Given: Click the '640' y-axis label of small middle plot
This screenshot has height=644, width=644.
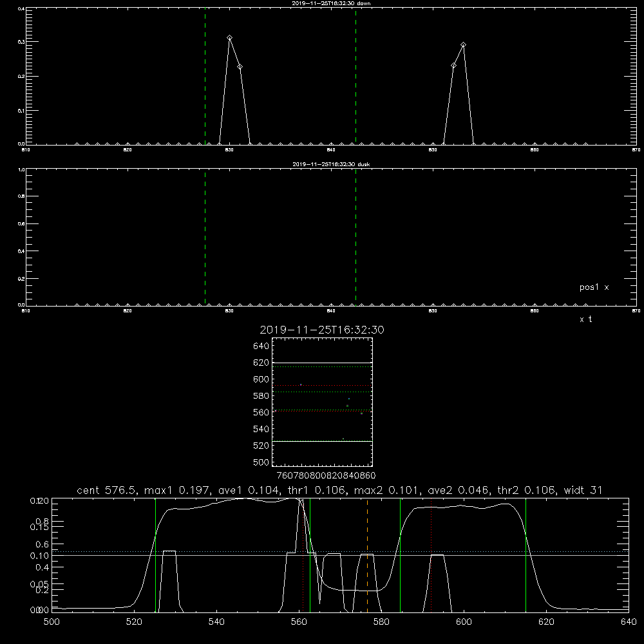Looking at the screenshot, I should coord(261,346).
